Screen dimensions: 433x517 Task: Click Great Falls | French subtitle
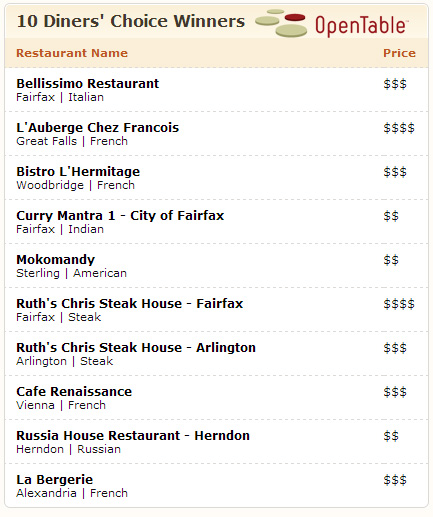point(72,141)
